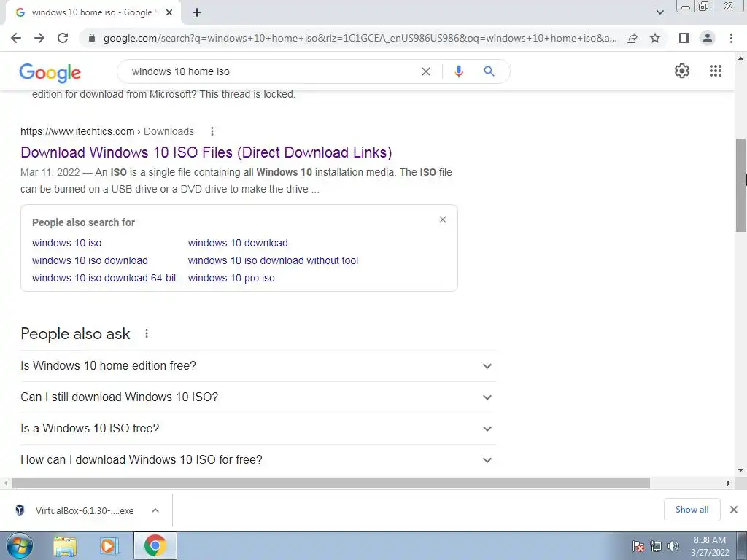The height and width of the screenshot is (560, 747).
Task: Click the Chrome taskbar icon
Action: tap(155, 545)
